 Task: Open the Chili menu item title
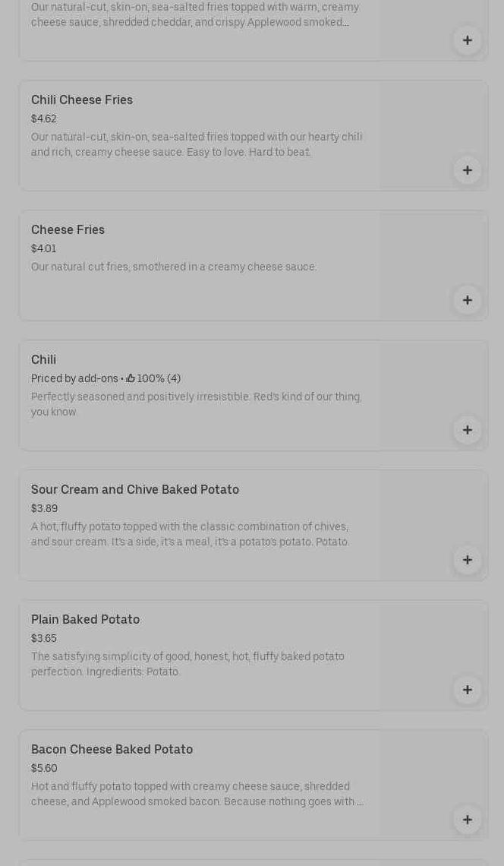(43, 360)
